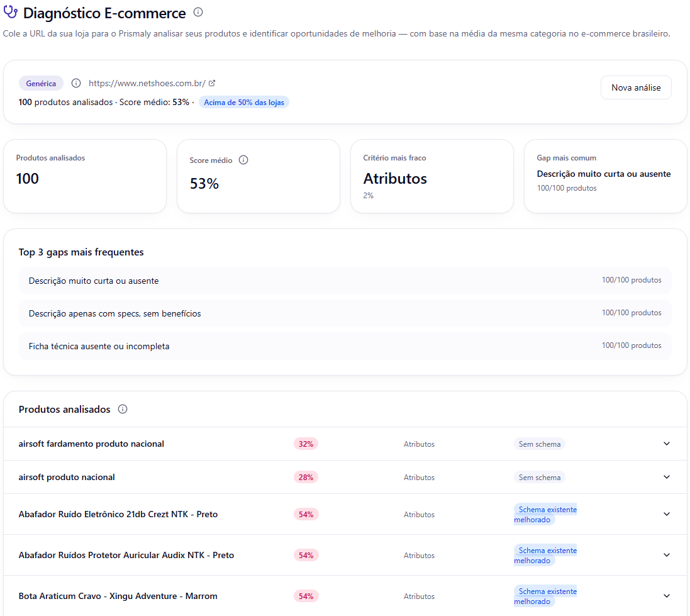The height and width of the screenshot is (616, 690).
Task: Click Sem schema tag for airsoft produto nacional
Action: (x=540, y=478)
